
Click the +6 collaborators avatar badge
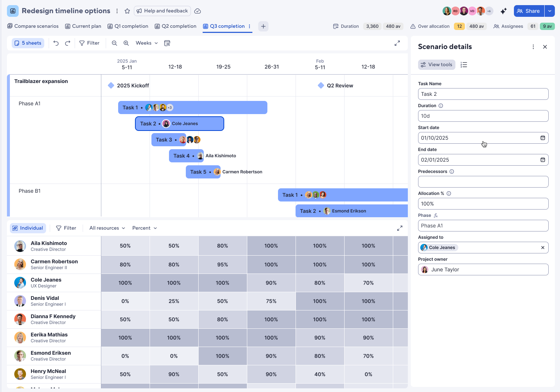point(489,11)
